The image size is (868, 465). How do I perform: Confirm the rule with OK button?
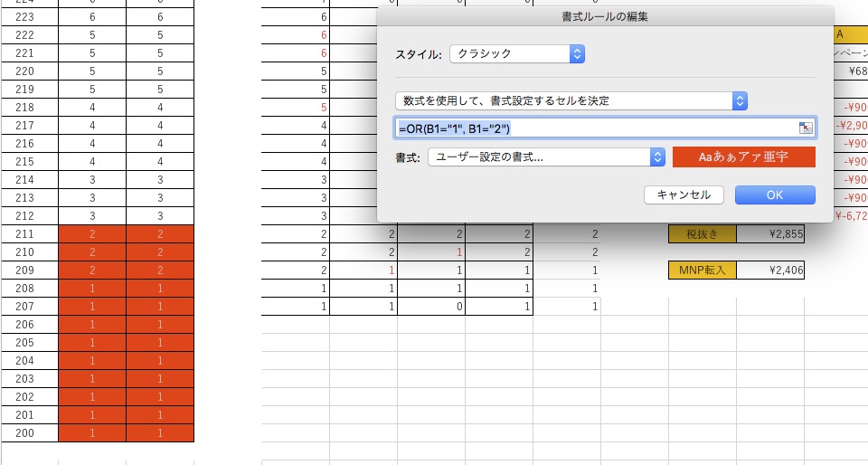click(x=775, y=195)
